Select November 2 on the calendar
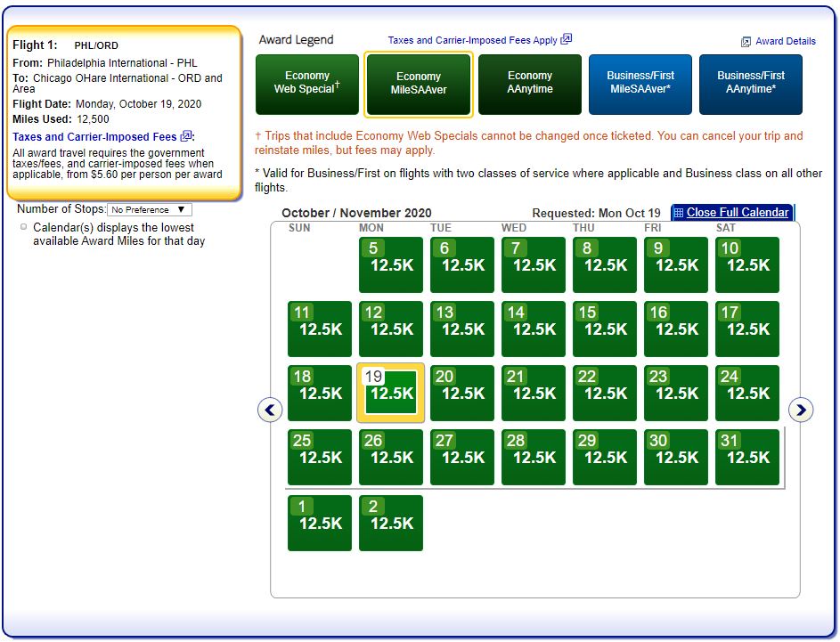Image resolution: width=840 pixels, height=642 pixels. (x=391, y=523)
